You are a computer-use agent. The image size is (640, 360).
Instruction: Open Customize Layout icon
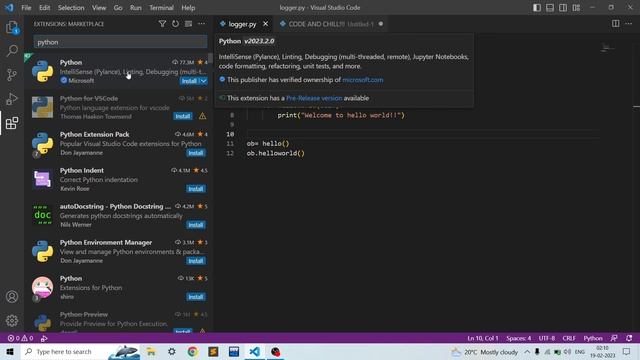pos(576,8)
